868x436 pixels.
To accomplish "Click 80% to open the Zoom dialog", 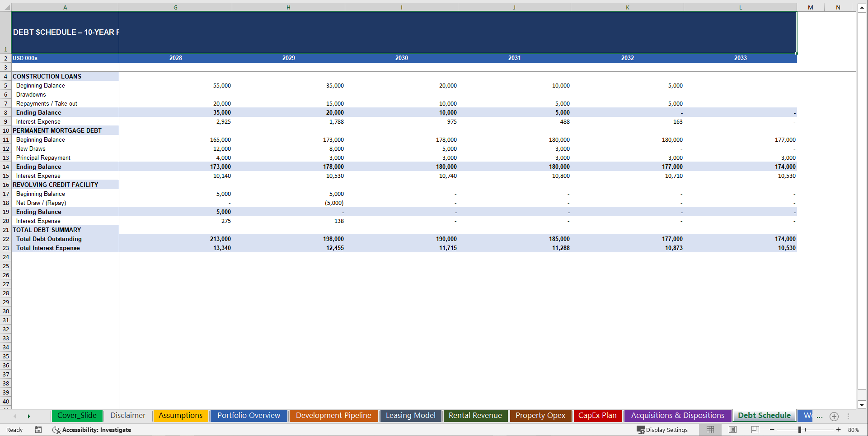I will 853,430.
